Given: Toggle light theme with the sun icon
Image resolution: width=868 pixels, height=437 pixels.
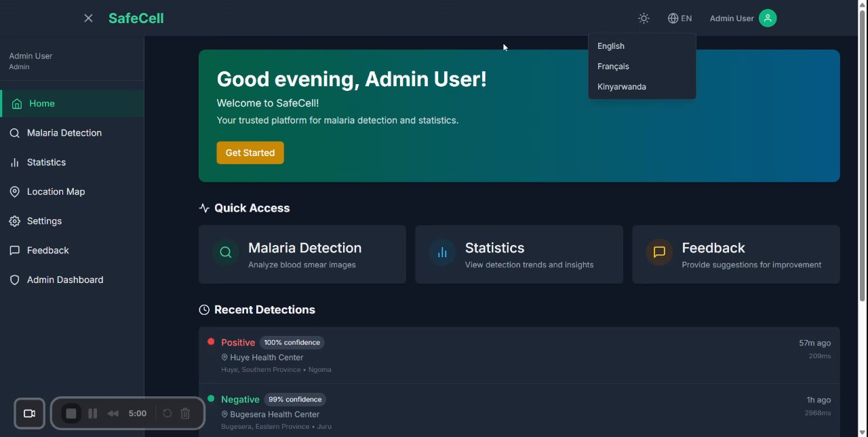Looking at the screenshot, I should (x=644, y=18).
